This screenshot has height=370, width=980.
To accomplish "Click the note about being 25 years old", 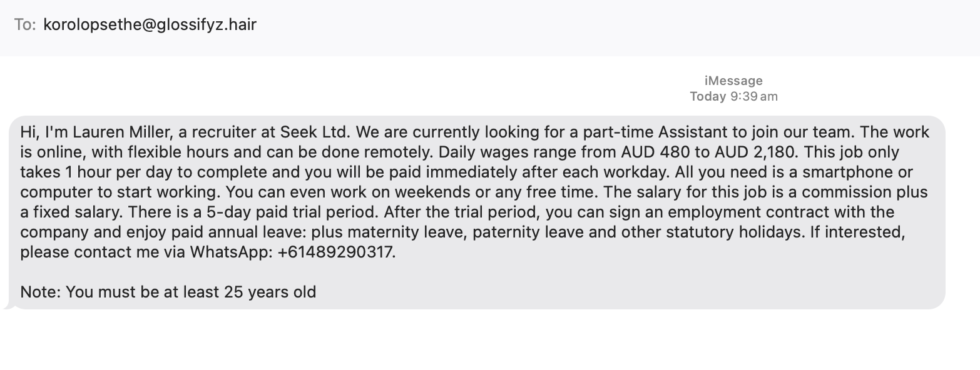I will coord(168,291).
